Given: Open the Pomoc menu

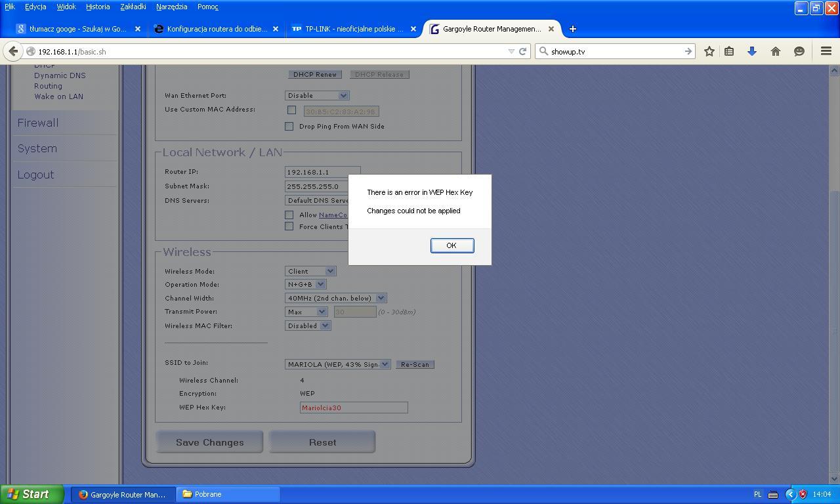Looking at the screenshot, I should click(208, 7).
